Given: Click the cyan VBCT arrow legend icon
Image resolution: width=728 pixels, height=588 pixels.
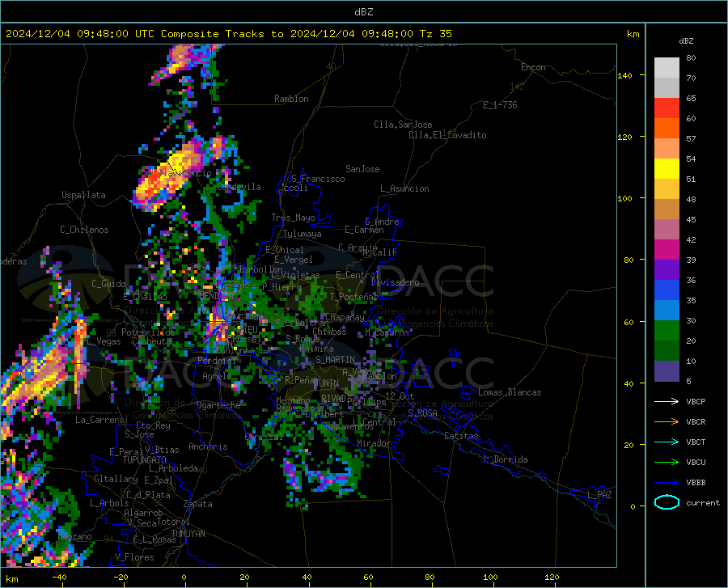Looking at the screenshot, I should point(667,442).
